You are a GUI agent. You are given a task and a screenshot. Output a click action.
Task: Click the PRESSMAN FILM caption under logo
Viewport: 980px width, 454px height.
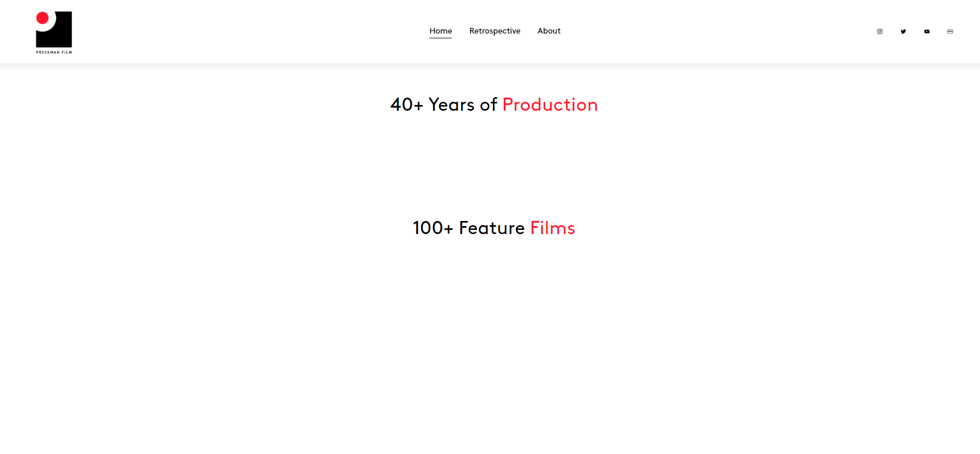(54, 52)
